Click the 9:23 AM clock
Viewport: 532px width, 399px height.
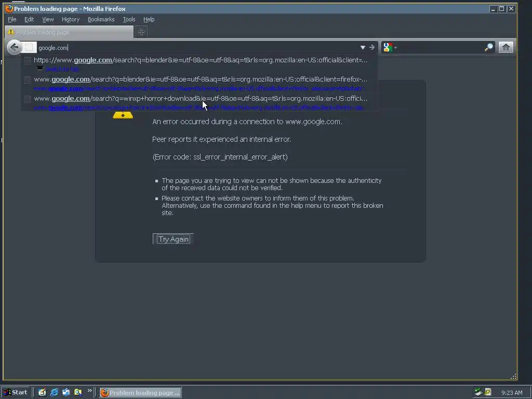pos(512,393)
